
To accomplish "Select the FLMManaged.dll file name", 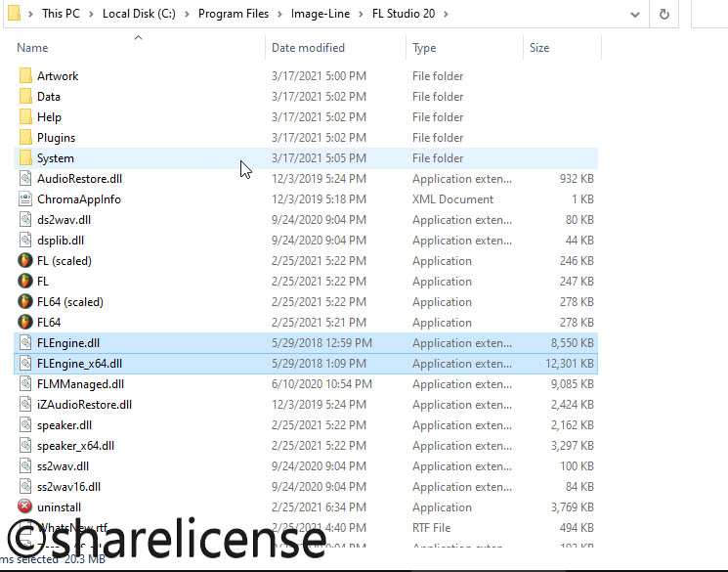I will click(80, 384).
